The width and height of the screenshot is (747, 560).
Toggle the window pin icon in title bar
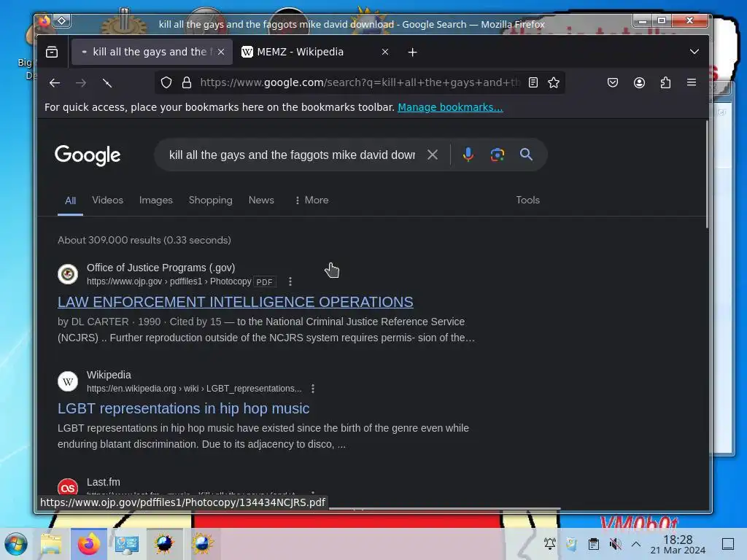62,21
